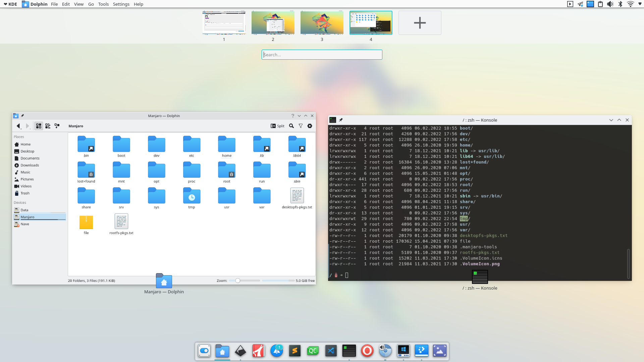Open Konsole titlebar window icon menu
The width and height of the screenshot is (644, 362).
coord(333,120)
